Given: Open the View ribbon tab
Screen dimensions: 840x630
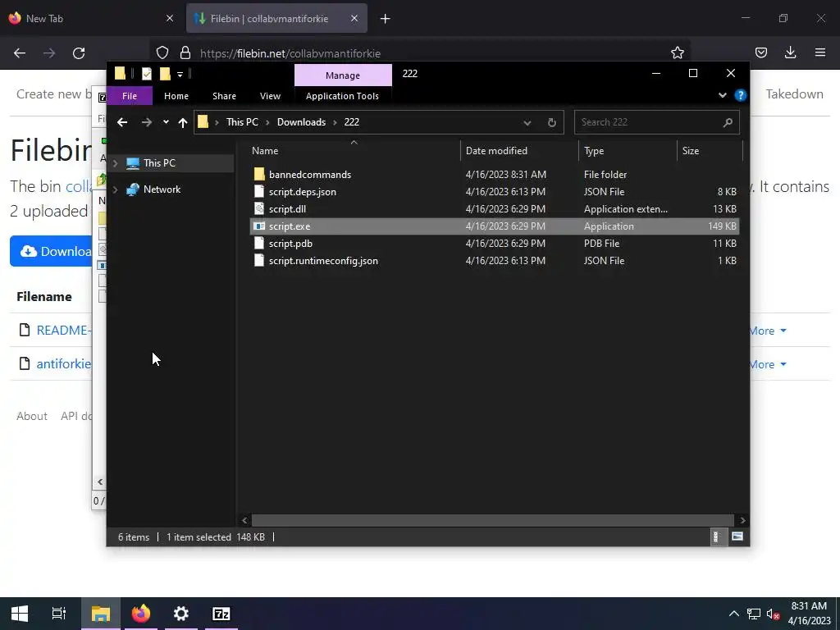Looking at the screenshot, I should click(270, 96).
